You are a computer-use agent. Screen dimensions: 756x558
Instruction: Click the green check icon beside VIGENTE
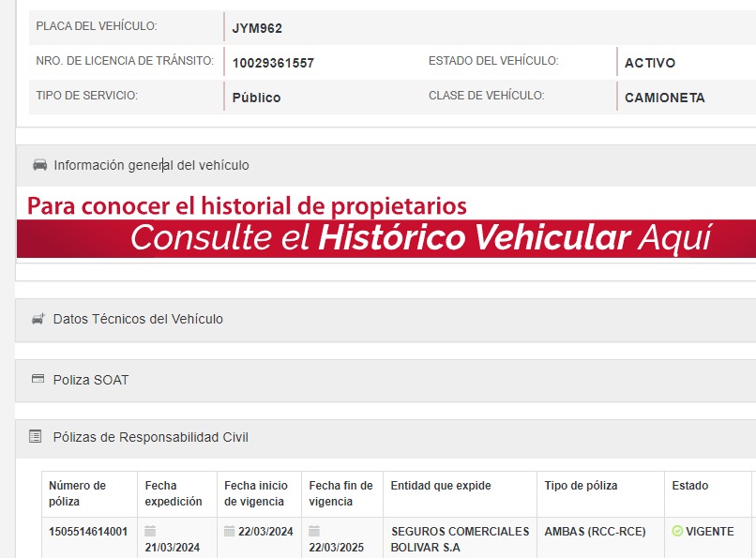(x=677, y=532)
